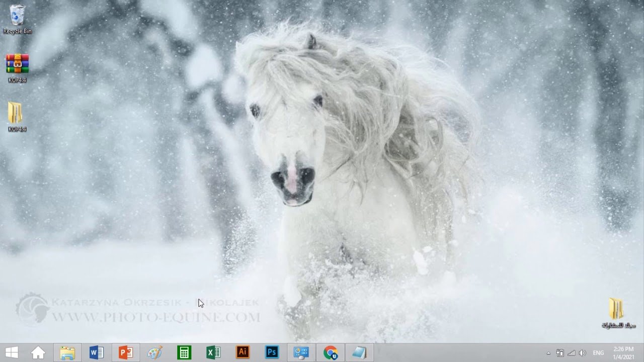Open the Paint palette icon

click(x=155, y=352)
